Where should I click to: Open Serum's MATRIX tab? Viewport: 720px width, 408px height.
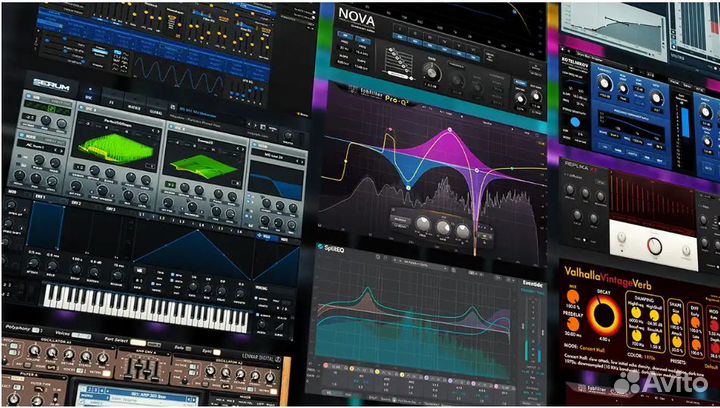(x=137, y=106)
